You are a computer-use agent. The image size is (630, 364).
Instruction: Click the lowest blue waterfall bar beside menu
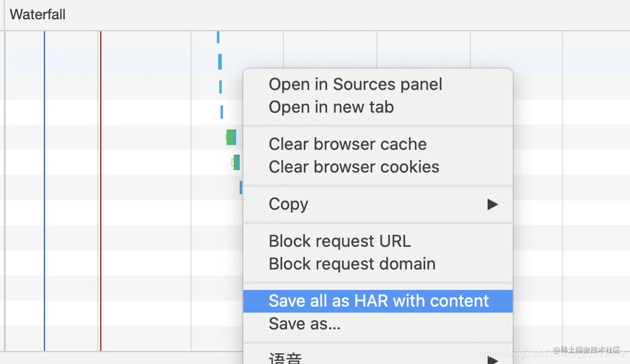pyautogui.click(x=241, y=187)
